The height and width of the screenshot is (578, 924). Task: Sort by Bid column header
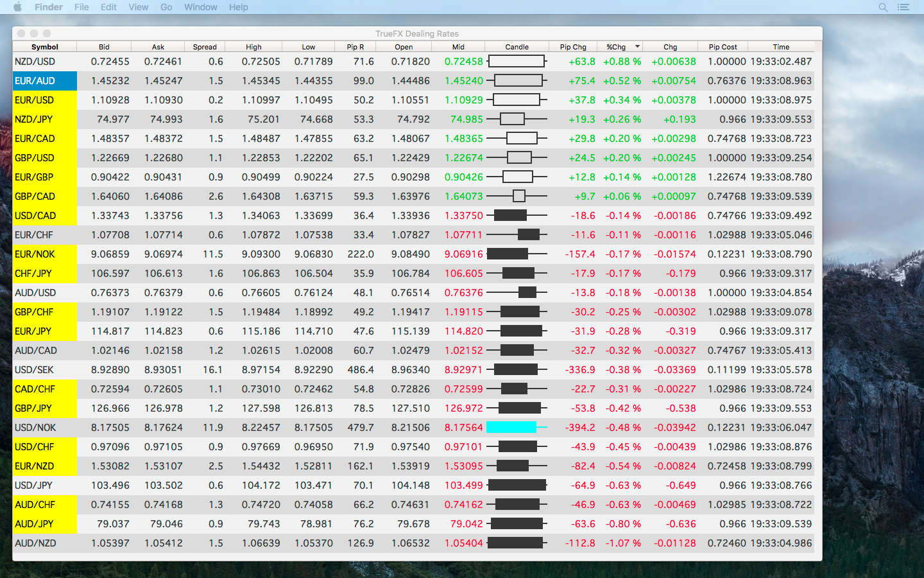104,47
